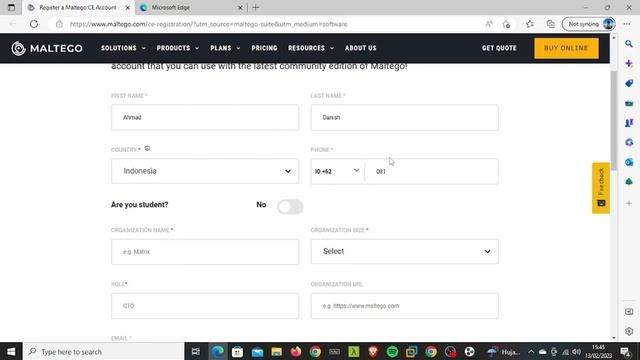Open taskbar volume control icon

tap(576, 351)
